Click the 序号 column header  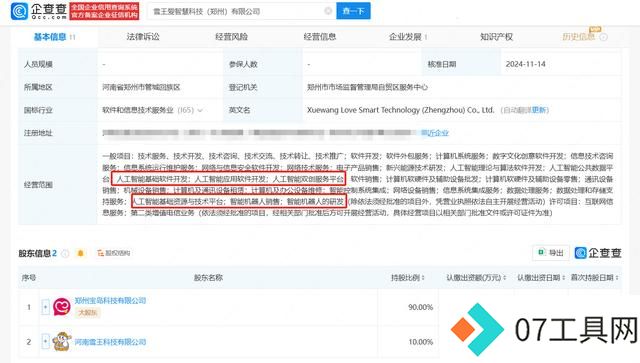(x=29, y=278)
